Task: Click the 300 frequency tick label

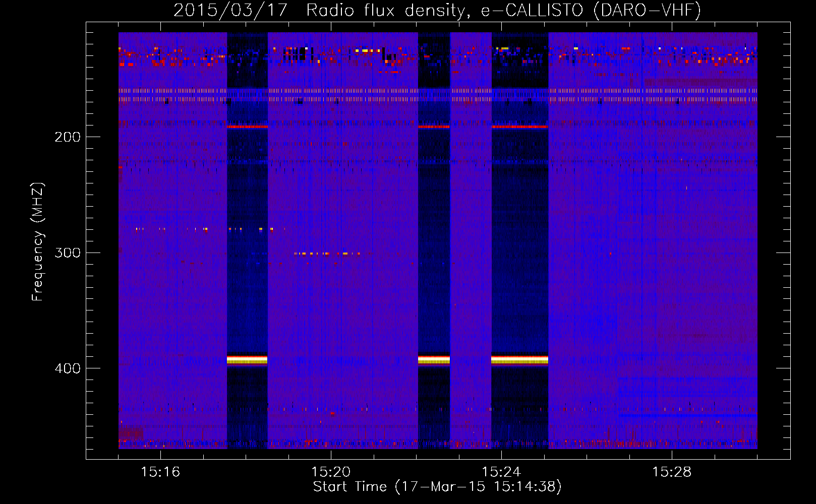Action: (68, 253)
